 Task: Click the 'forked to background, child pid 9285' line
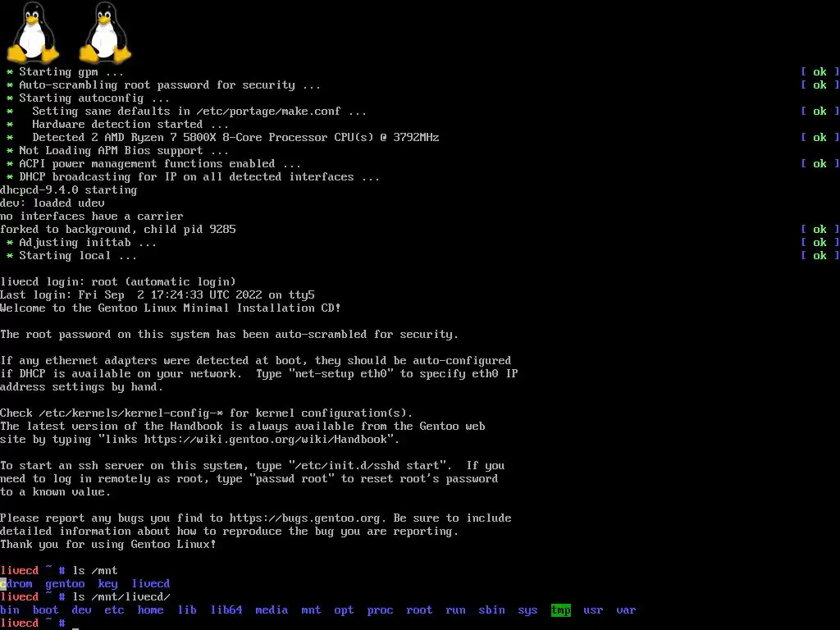[118, 230]
